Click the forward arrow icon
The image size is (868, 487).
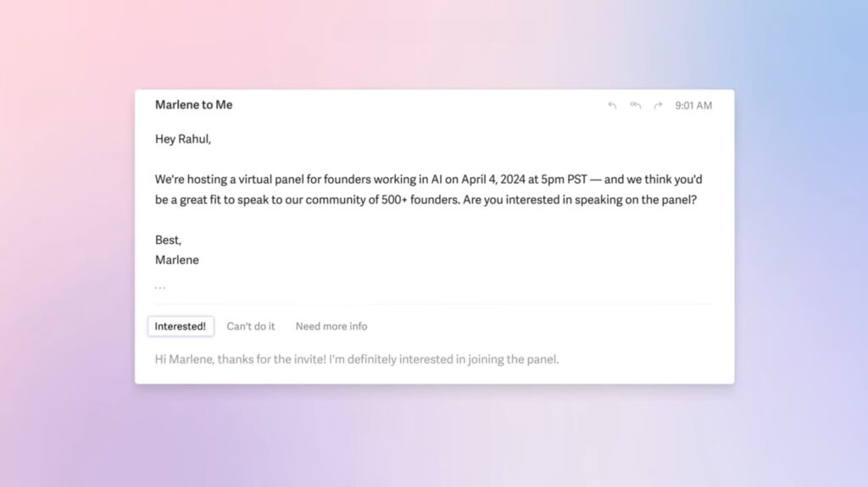click(658, 105)
